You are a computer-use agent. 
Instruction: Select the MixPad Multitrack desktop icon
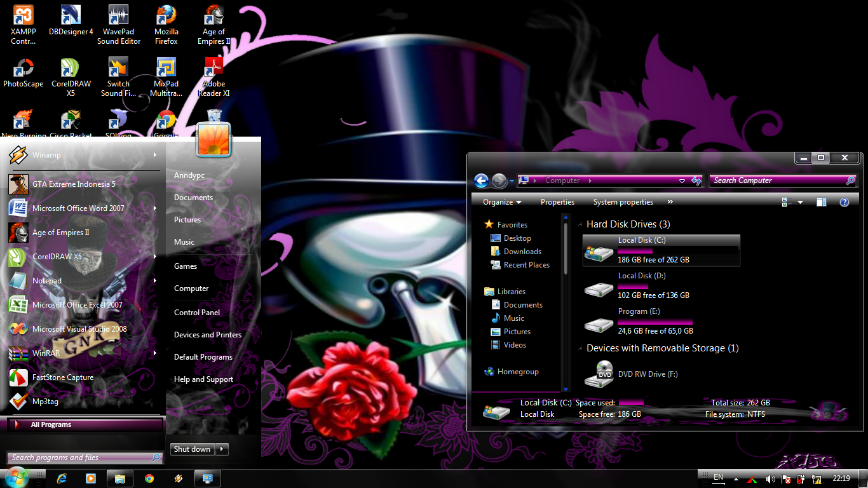point(166,77)
